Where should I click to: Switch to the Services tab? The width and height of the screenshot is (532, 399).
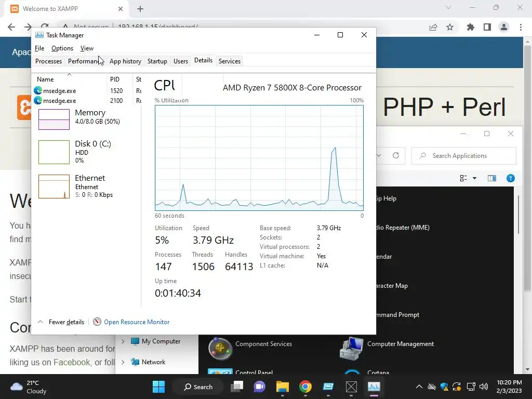pyautogui.click(x=229, y=61)
